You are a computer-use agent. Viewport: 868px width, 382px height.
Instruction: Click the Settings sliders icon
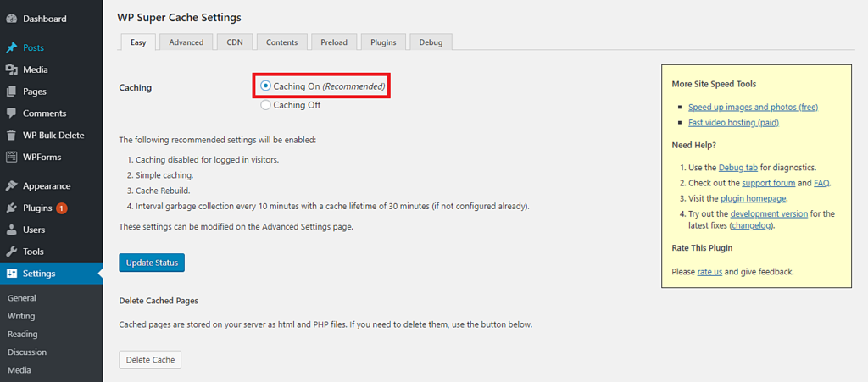click(x=11, y=274)
